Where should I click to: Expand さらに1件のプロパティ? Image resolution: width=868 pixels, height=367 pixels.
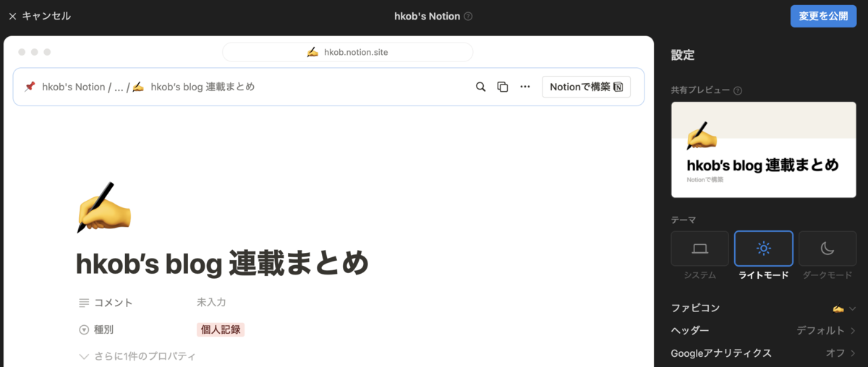[x=137, y=356]
